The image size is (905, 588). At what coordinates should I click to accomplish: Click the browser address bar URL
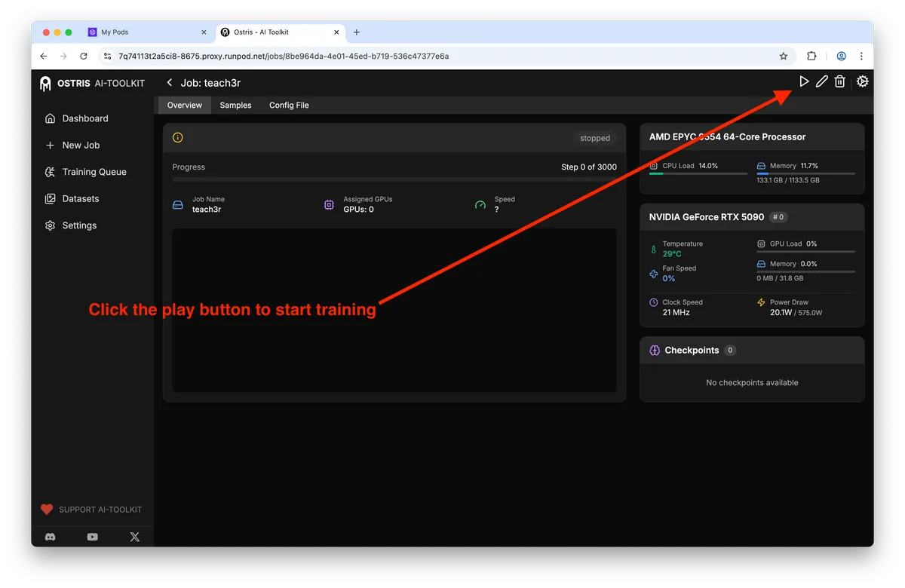click(x=284, y=57)
